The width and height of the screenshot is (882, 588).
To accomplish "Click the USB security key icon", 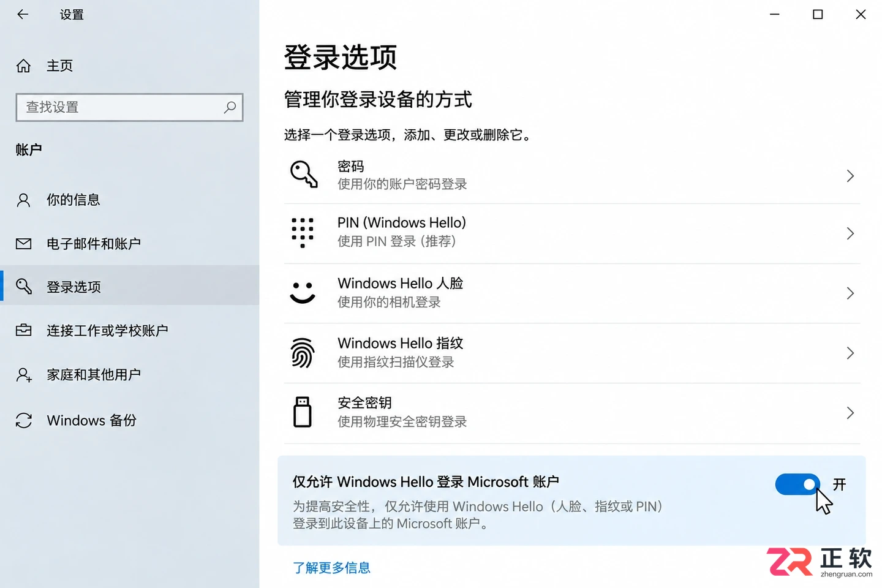I will coord(303,412).
